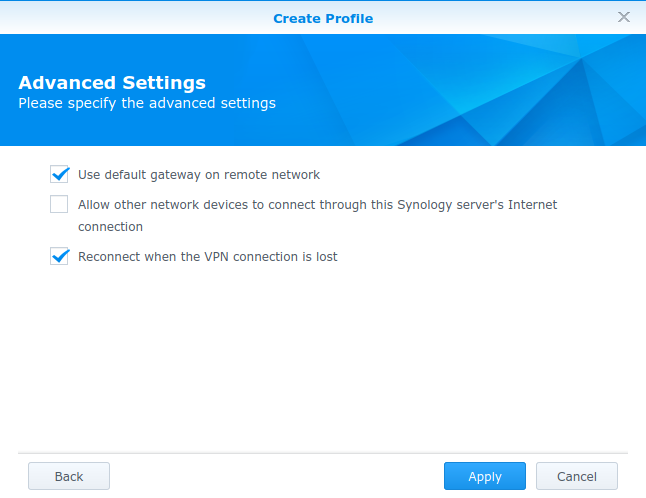The width and height of the screenshot is (646, 498).
Task: Click 'Reconnect when the VPN connection is lost' text
Action: [208, 257]
